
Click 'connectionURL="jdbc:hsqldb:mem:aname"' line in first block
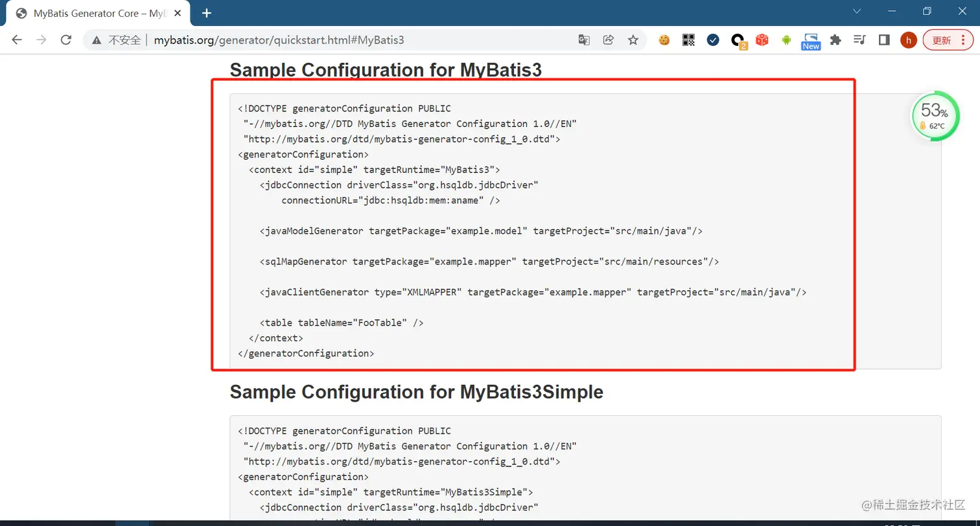(390, 200)
